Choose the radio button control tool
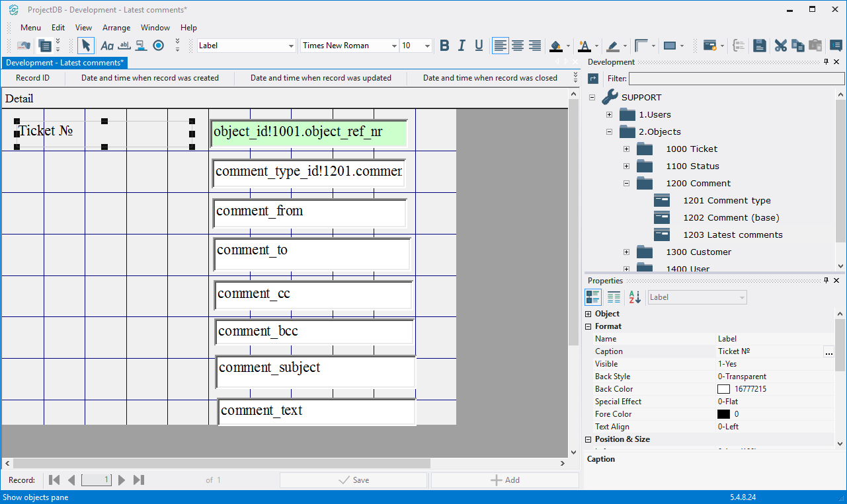The image size is (847, 504). click(158, 46)
